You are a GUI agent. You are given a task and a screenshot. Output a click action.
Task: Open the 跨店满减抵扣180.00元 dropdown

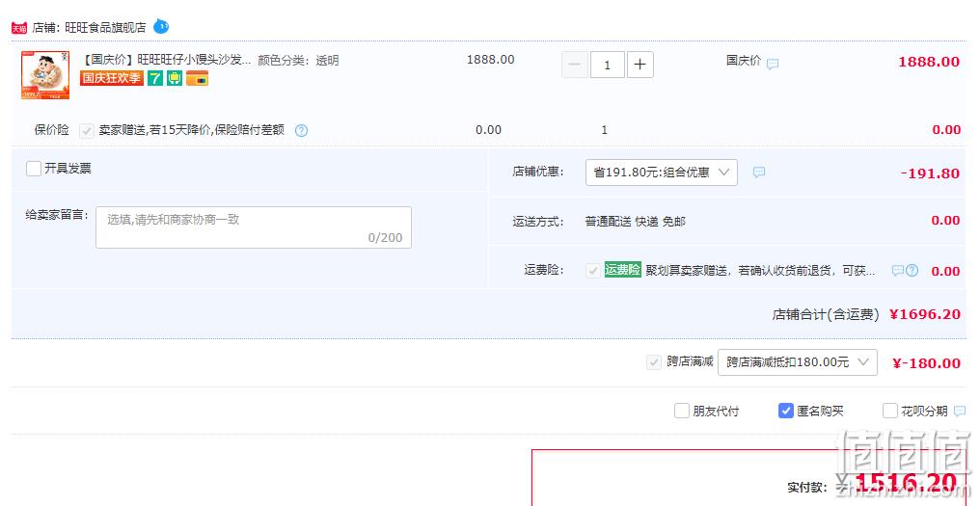click(798, 362)
